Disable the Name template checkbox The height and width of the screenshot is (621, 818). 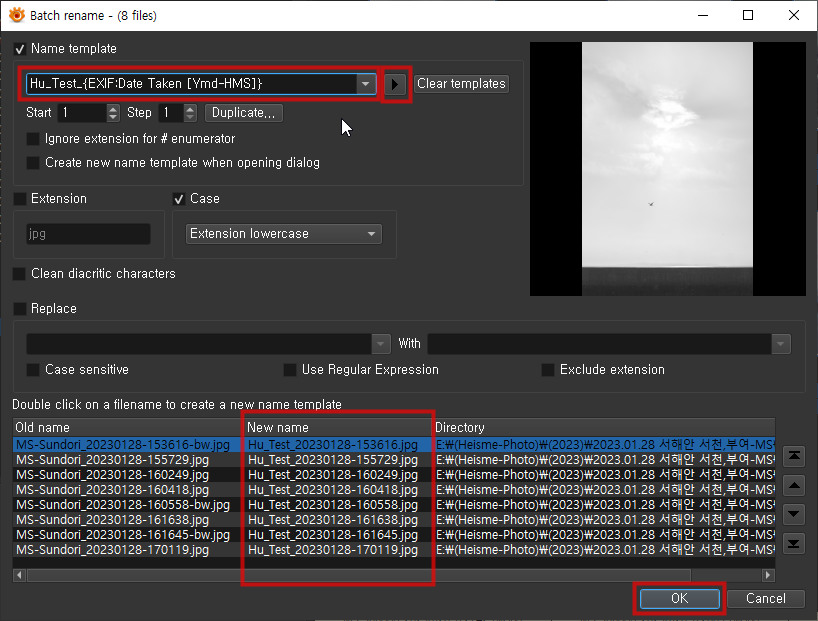[x=20, y=49]
